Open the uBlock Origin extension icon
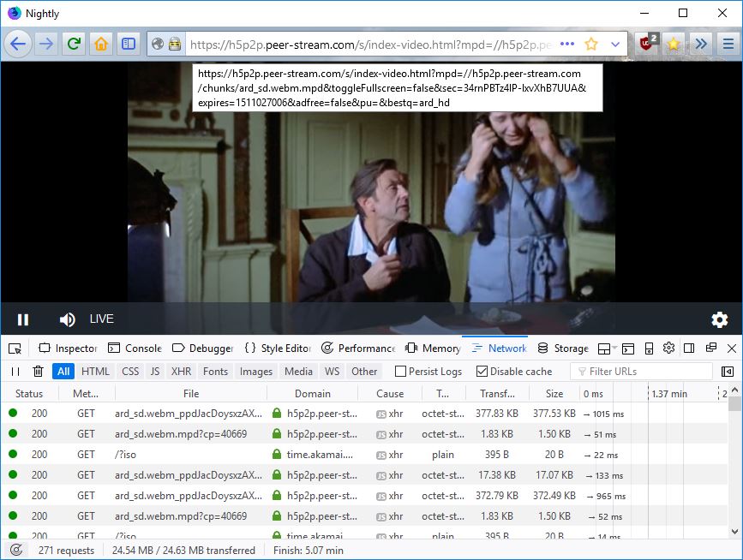Image resolution: width=743 pixels, height=560 pixels. tap(646, 44)
